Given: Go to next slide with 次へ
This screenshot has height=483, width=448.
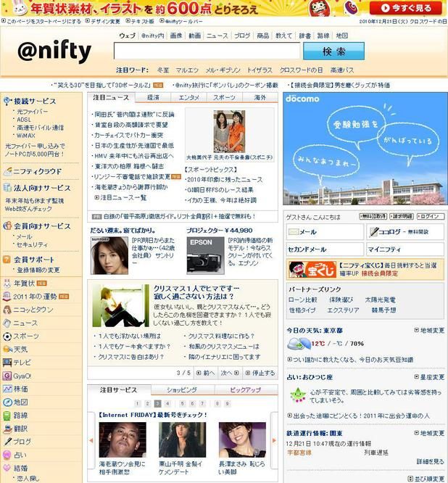Looking at the screenshot, I should pyautogui.click(x=230, y=373).
